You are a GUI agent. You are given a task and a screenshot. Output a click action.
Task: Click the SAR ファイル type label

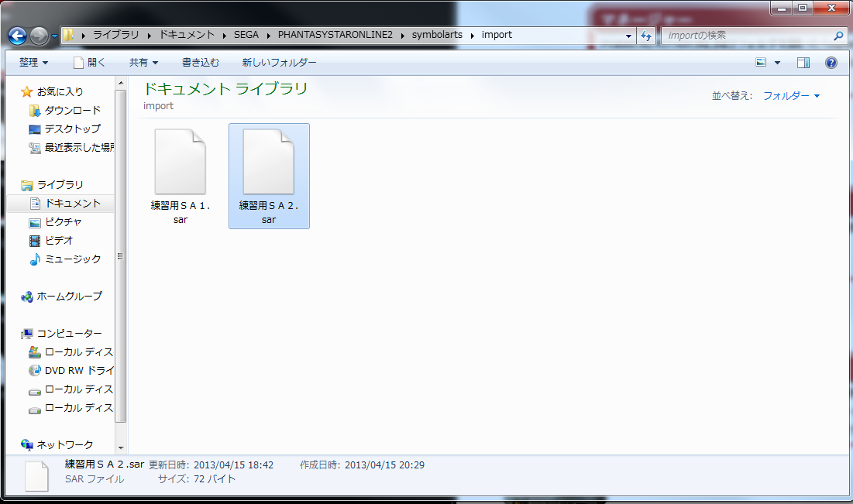(95, 479)
